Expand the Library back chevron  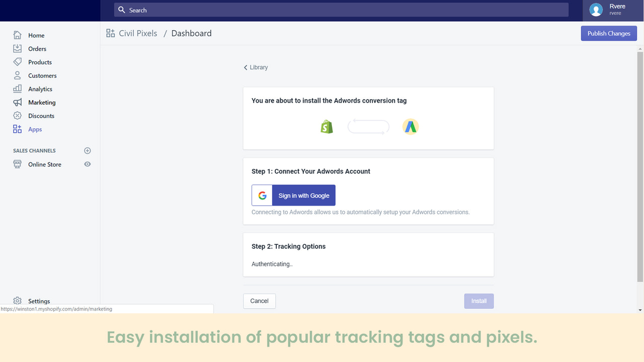245,67
